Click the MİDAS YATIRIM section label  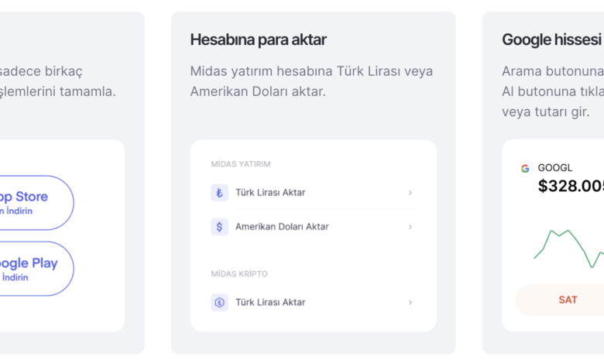pos(241,164)
